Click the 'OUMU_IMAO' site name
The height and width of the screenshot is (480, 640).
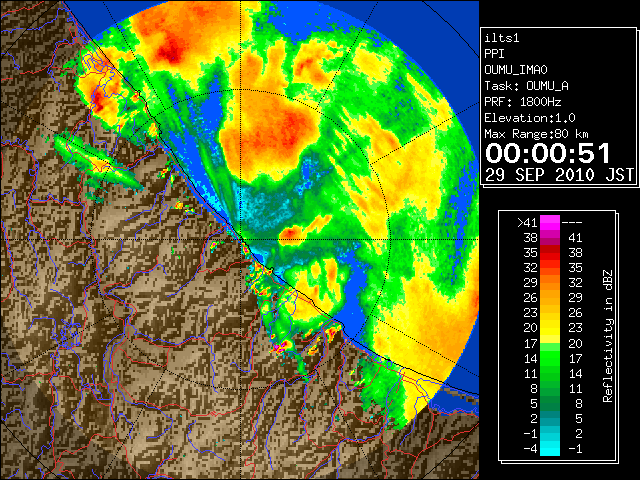tap(516, 70)
